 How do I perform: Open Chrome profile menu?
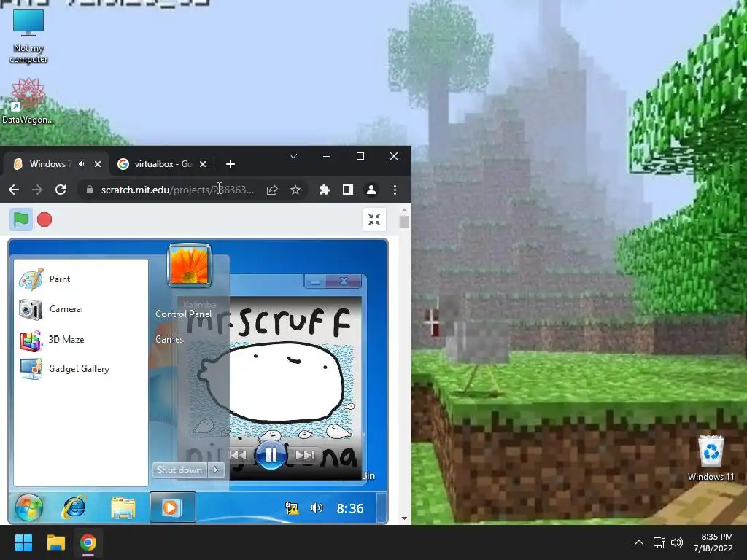tap(371, 190)
